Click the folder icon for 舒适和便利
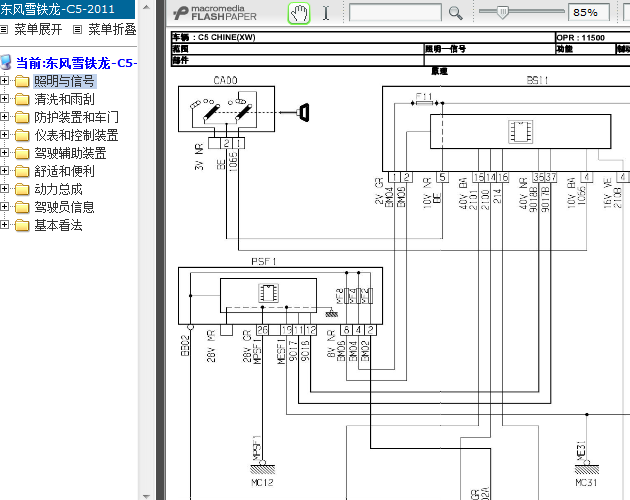Viewport: 630px width, 500px height. pos(22,172)
